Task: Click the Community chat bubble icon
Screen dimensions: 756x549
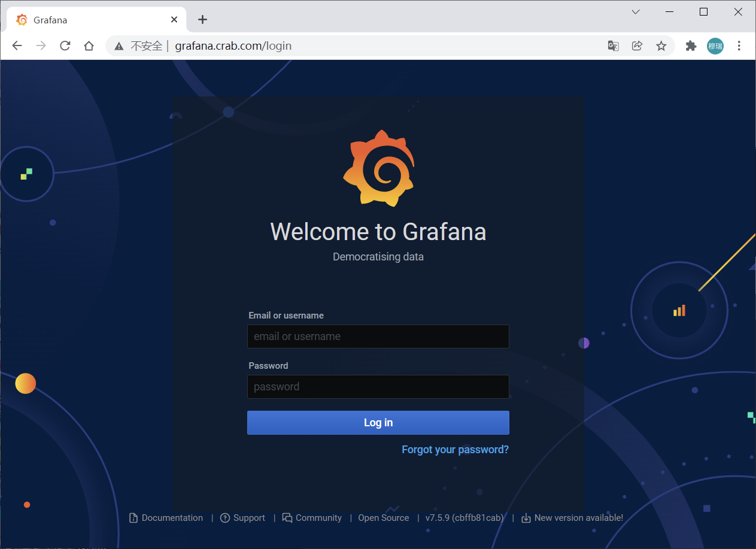Action: click(x=287, y=518)
